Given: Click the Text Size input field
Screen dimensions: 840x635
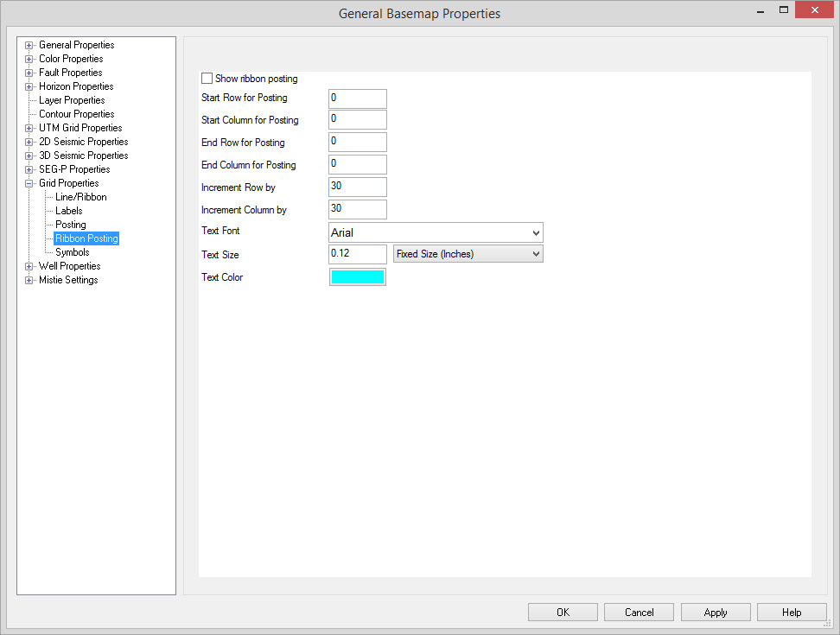Looking at the screenshot, I should (357, 254).
